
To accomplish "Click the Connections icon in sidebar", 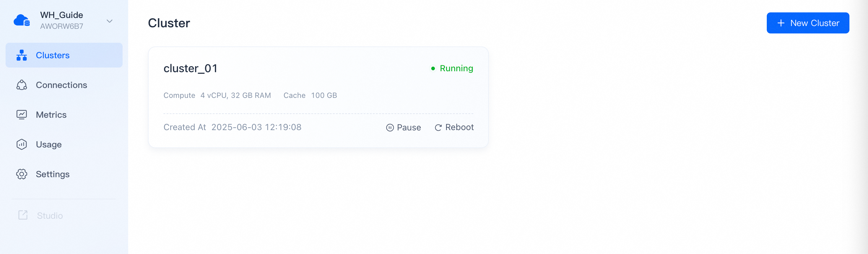I will pyautogui.click(x=22, y=85).
